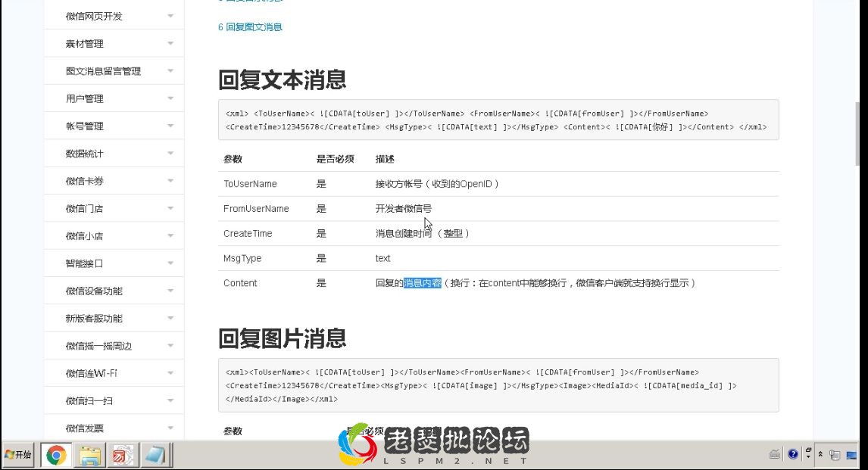
Task: Open the 微信设备功能 sidebar item
Action: [x=114, y=291]
